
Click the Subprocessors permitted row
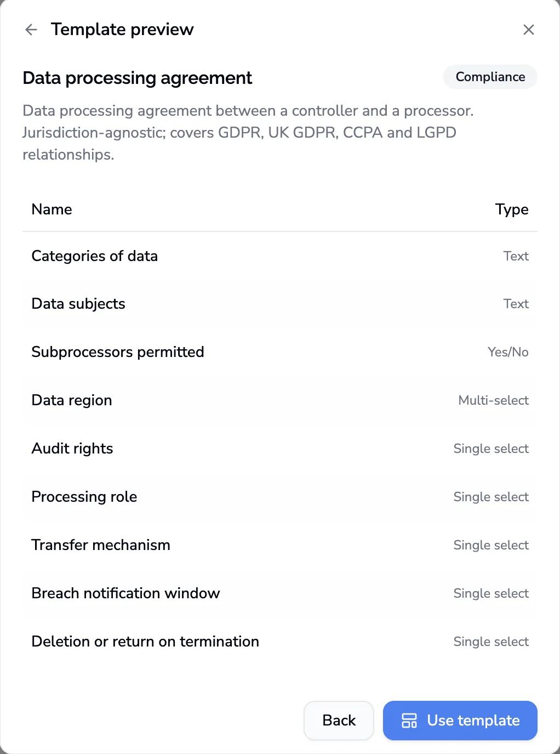pyautogui.click(x=280, y=352)
